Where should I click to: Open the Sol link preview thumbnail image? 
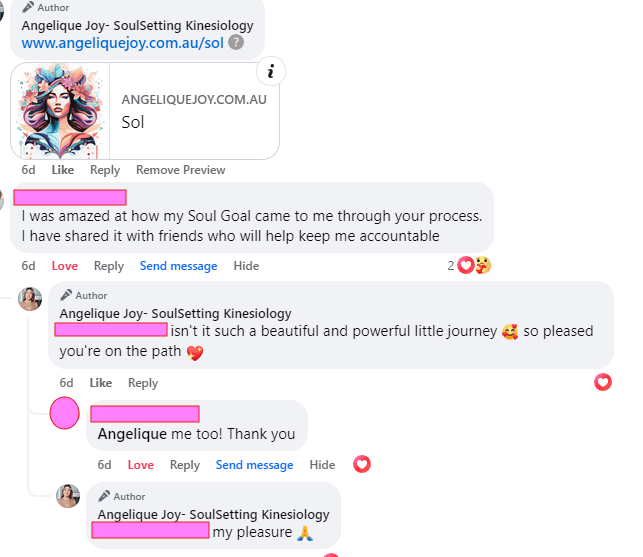tap(60, 111)
